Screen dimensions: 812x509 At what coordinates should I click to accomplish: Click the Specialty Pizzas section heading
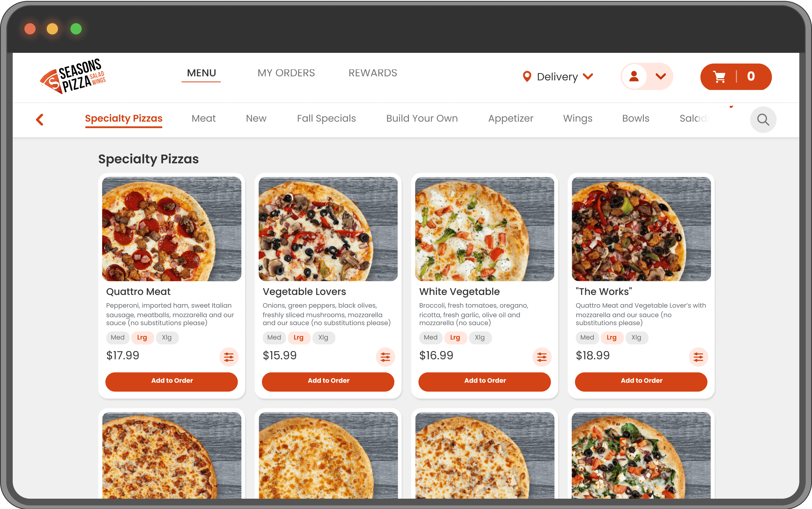pos(148,159)
